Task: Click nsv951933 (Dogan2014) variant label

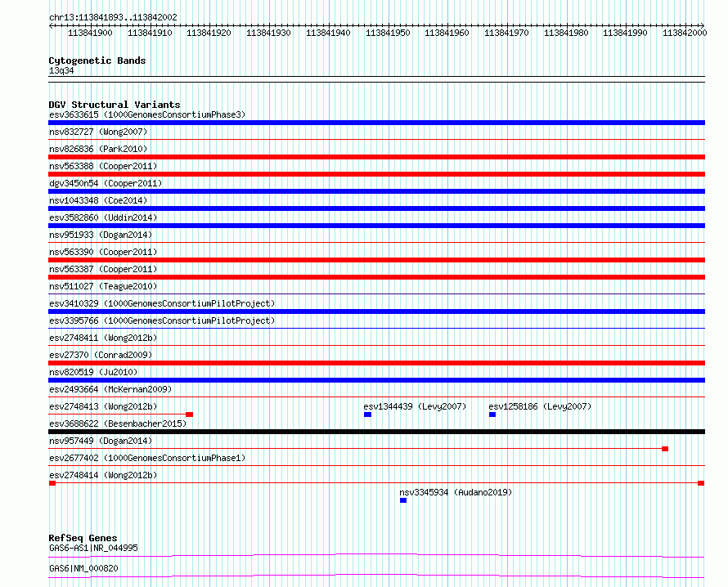Action: point(101,235)
